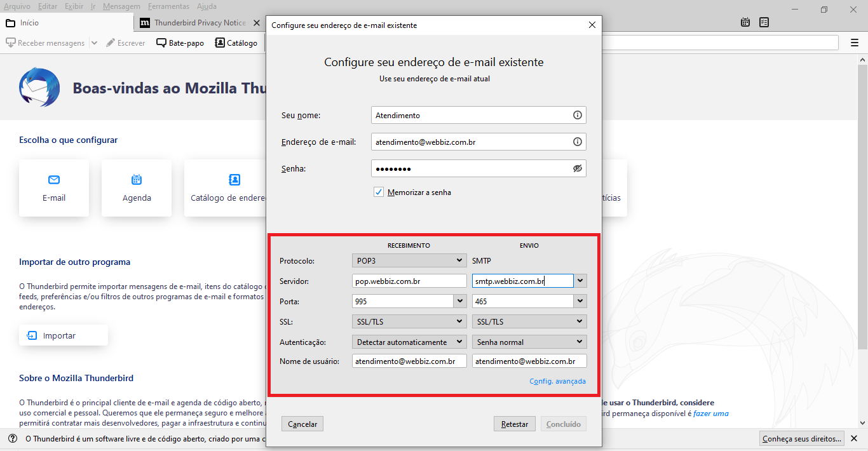Toggle the Memorizar a senha checkbox
868x451 pixels.
[379, 192]
